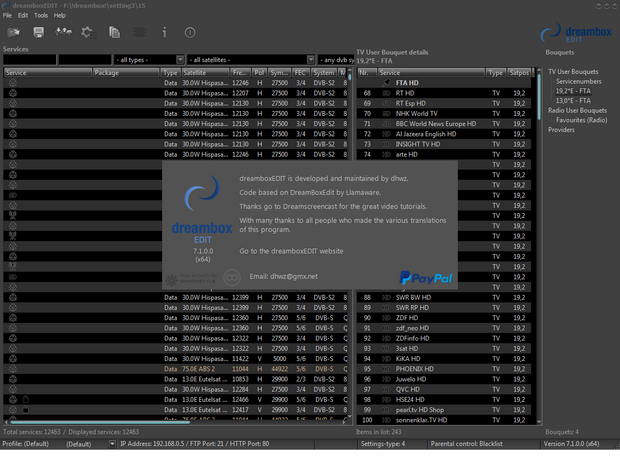
Task: Click the Creative Commons icon in About box
Action: pos(232,278)
